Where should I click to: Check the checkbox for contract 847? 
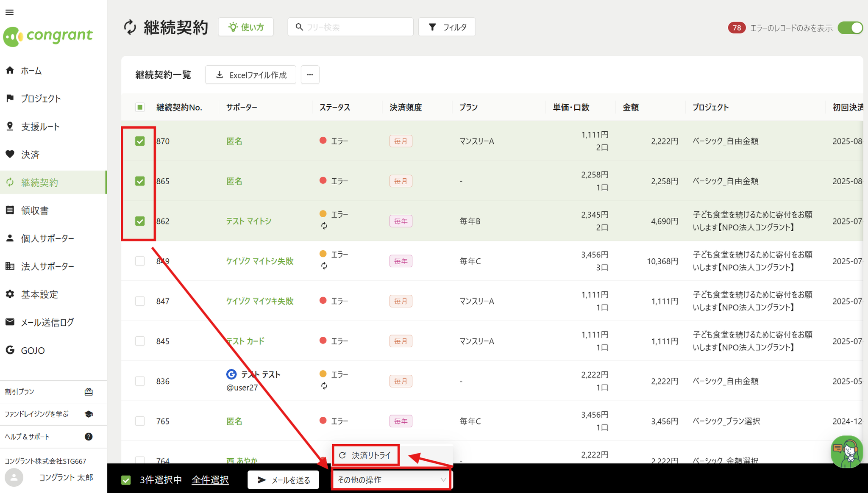[x=140, y=301]
